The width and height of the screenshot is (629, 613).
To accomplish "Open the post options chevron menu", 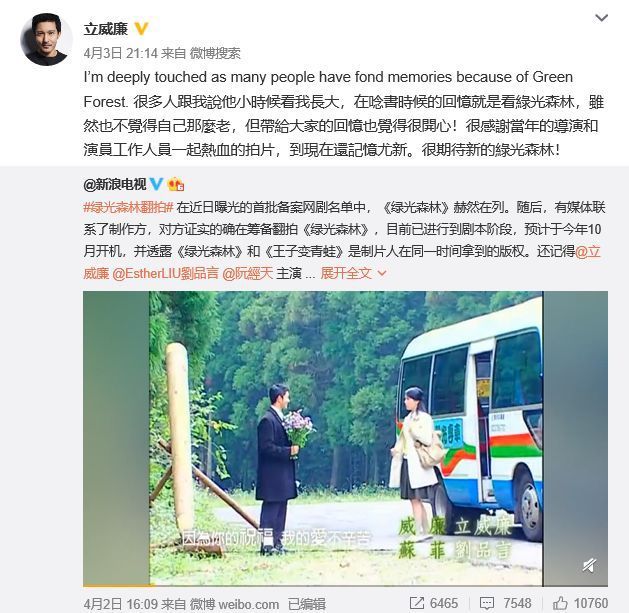I will click(601, 18).
